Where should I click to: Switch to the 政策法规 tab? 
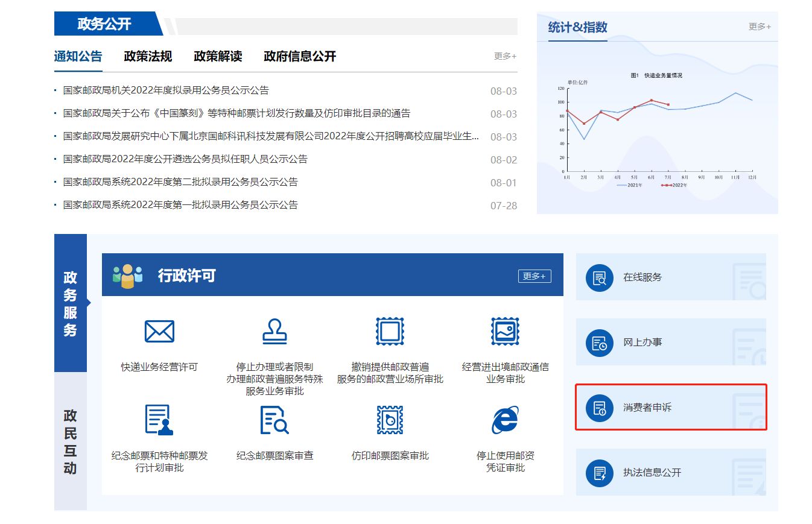click(147, 57)
